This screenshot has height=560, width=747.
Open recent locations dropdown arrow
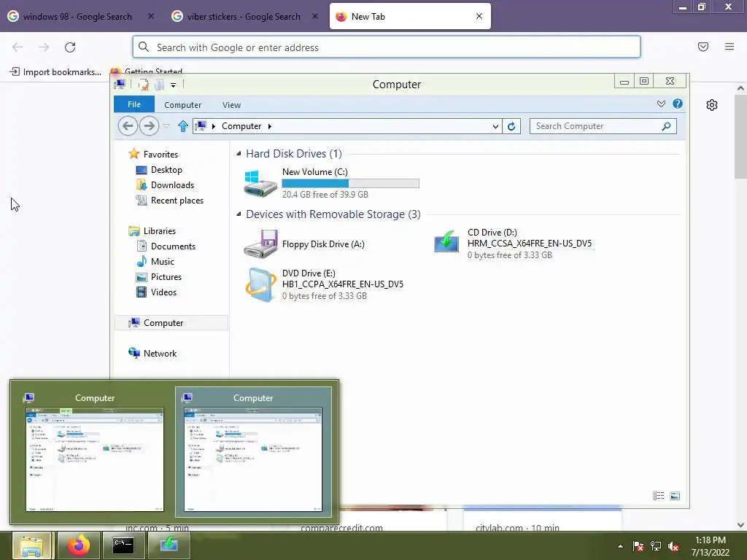click(166, 126)
